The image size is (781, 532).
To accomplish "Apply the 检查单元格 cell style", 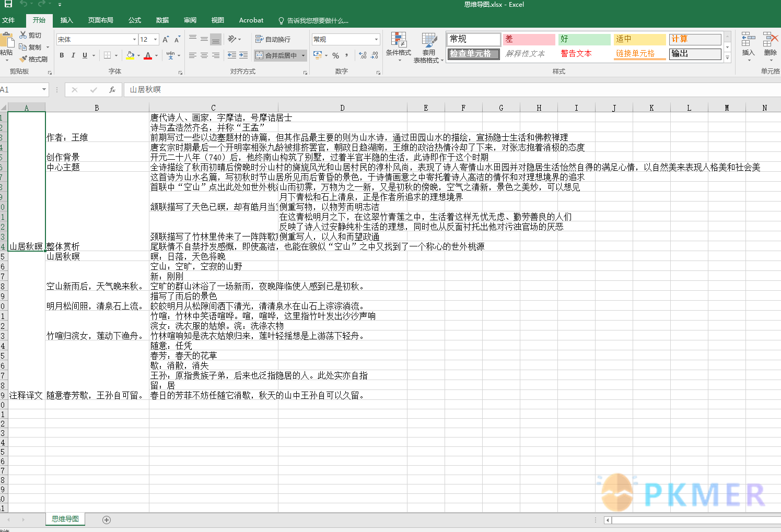I will click(473, 54).
